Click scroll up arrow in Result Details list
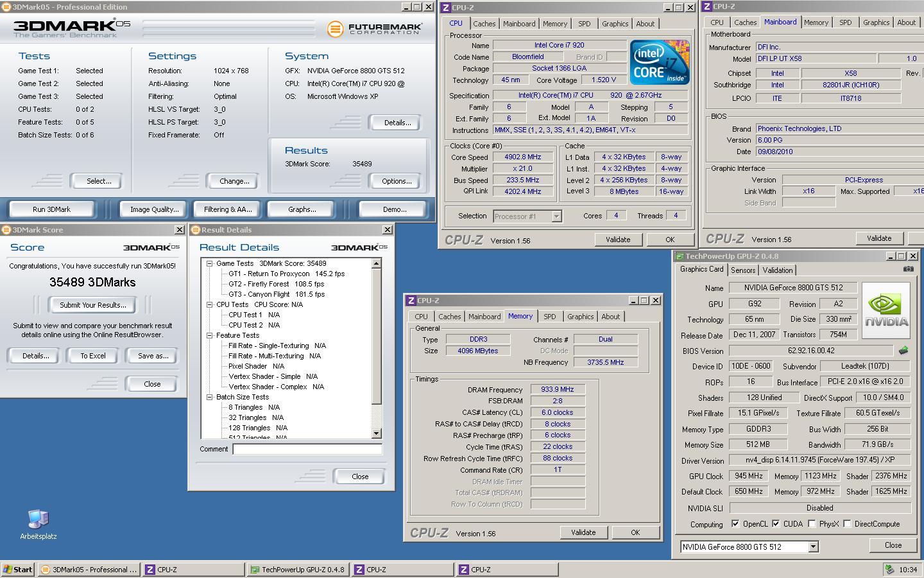This screenshot has width=924, height=578. click(377, 263)
